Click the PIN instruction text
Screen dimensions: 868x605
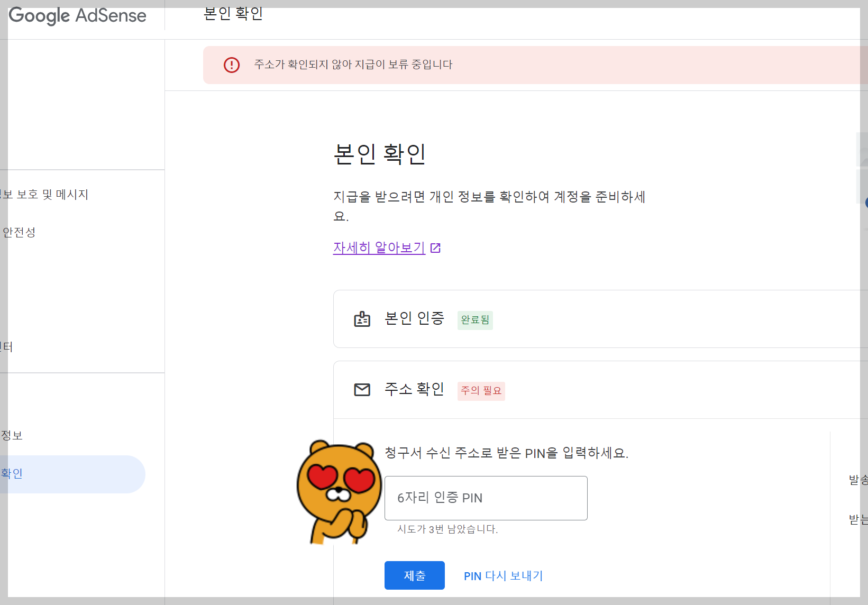point(506,453)
